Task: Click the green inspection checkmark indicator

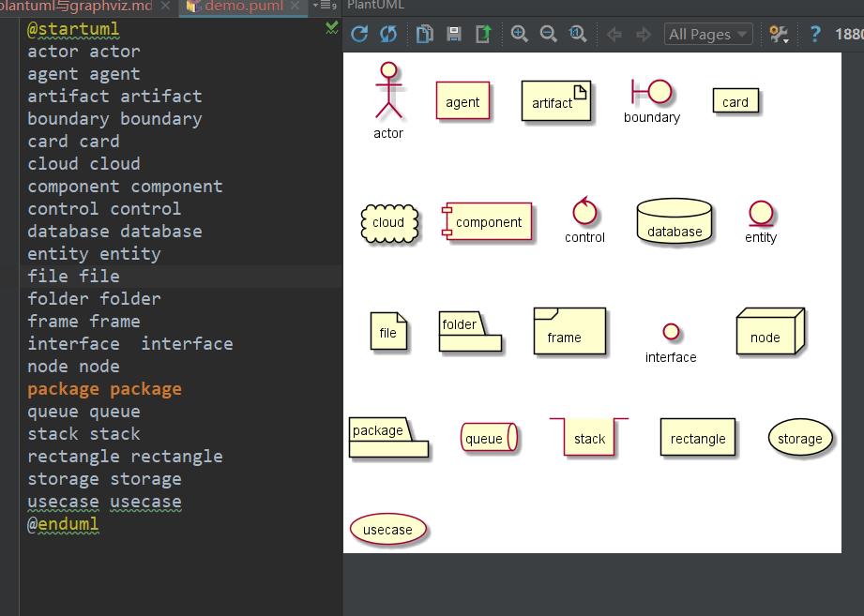Action: tap(331, 29)
